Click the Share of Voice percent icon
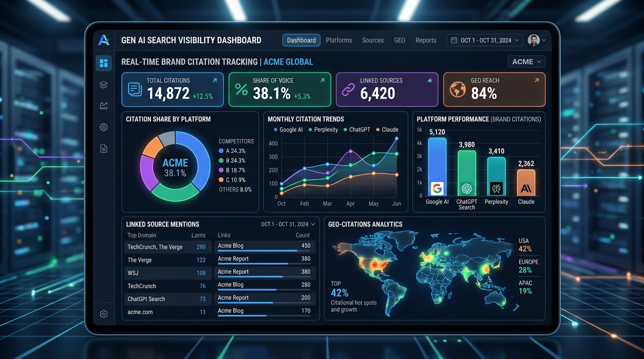 [x=241, y=89]
